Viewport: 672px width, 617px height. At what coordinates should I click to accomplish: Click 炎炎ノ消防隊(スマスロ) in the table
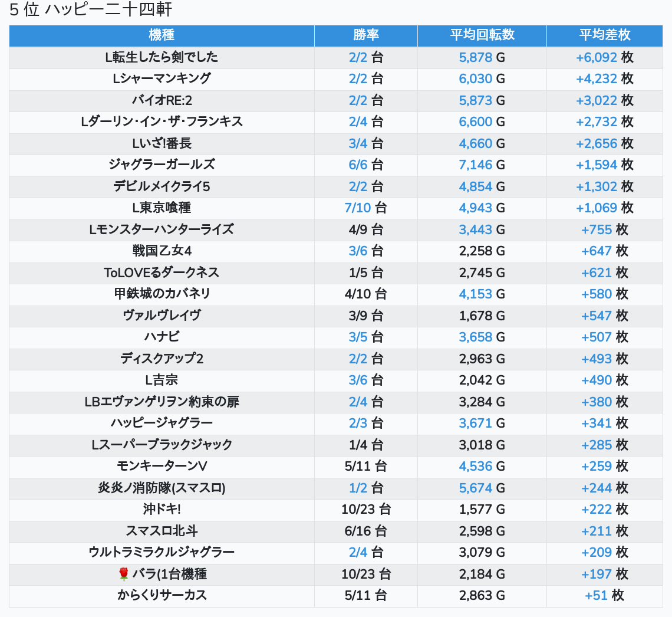(162, 488)
